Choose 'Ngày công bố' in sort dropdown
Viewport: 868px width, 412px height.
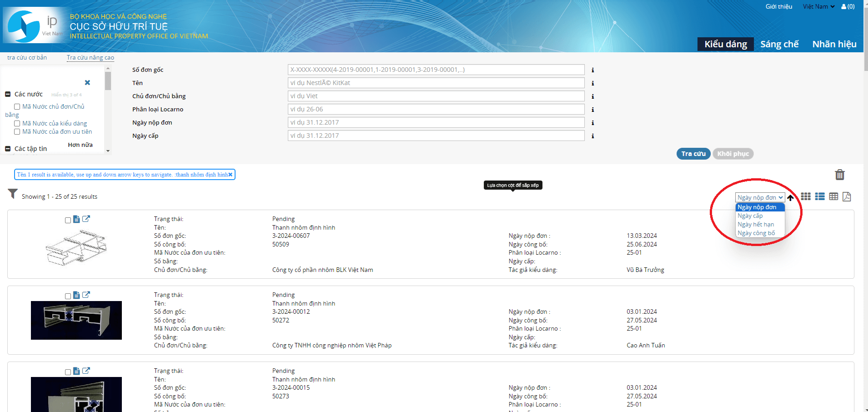[x=756, y=233]
